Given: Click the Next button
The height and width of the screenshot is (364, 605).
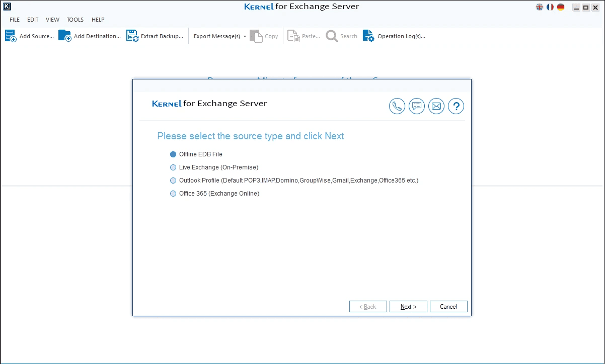Looking at the screenshot, I should click(x=408, y=307).
